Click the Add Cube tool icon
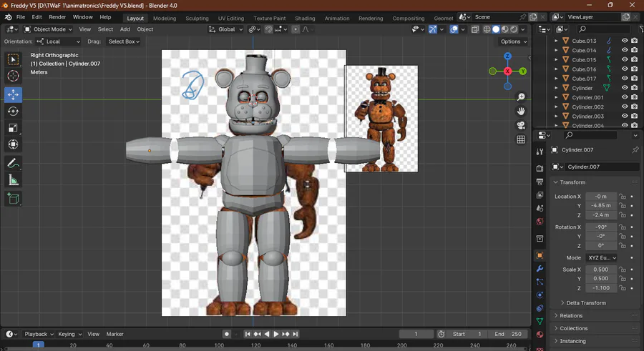The height and width of the screenshot is (351, 644). point(13,199)
